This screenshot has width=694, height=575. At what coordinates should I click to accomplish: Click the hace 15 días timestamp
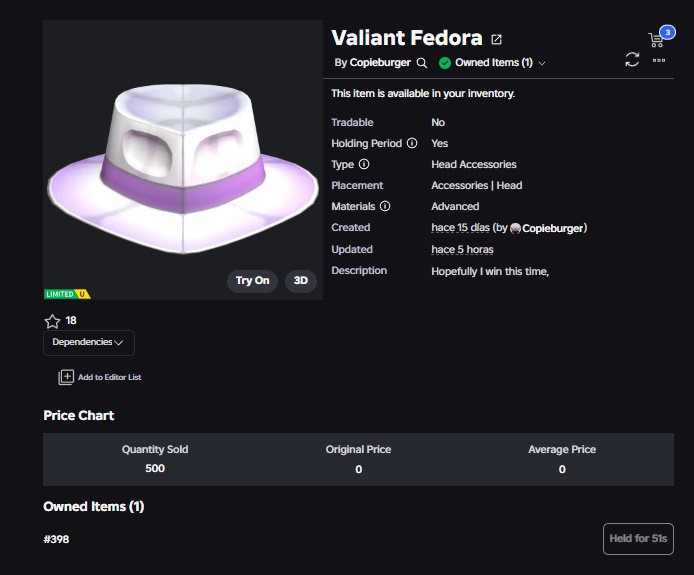click(x=460, y=228)
